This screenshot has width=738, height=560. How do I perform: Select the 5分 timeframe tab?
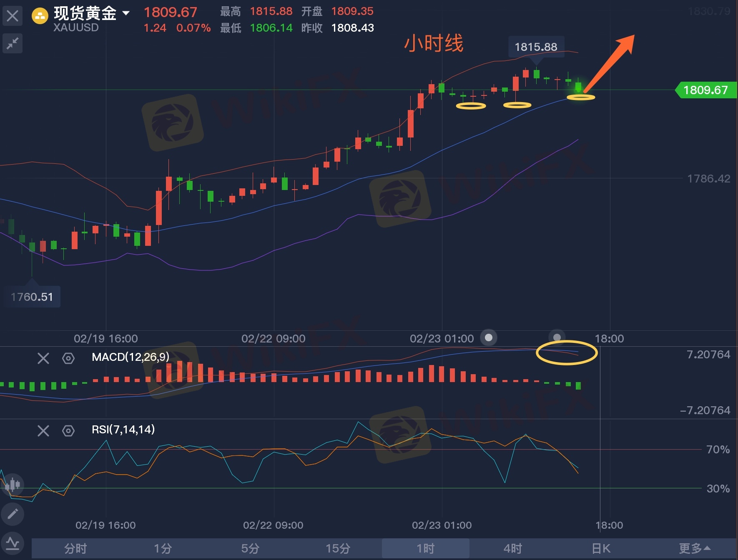250,548
